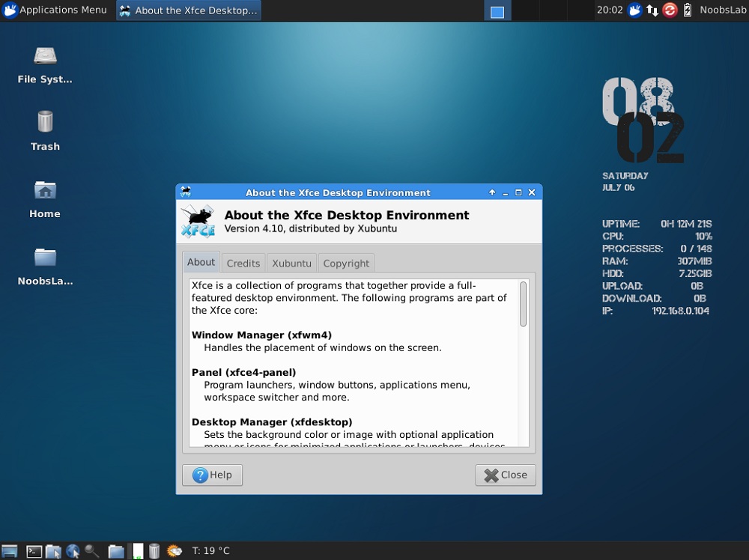
Task: Open the network up/down arrows indicator
Action: pos(652,10)
